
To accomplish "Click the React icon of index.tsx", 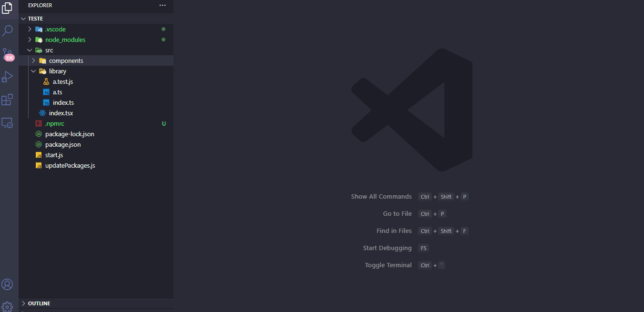I will point(42,113).
